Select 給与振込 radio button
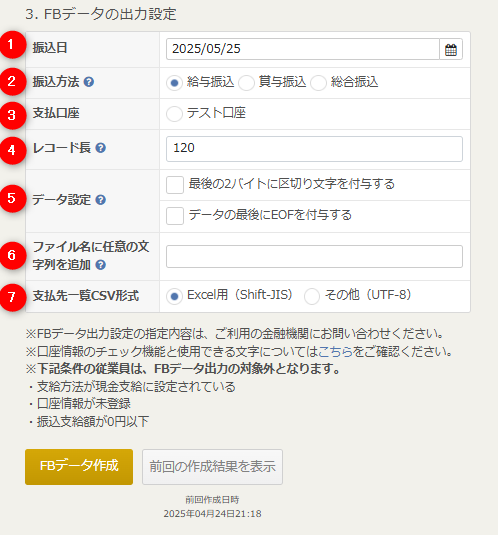Viewport: 498px width, 535px height. pyautogui.click(x=174, y=83)
